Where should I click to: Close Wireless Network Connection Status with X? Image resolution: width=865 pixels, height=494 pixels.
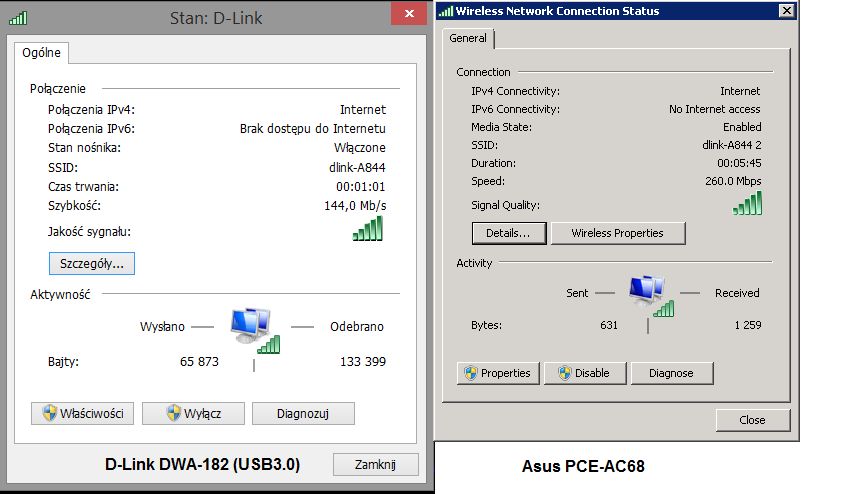click(787, 10)
